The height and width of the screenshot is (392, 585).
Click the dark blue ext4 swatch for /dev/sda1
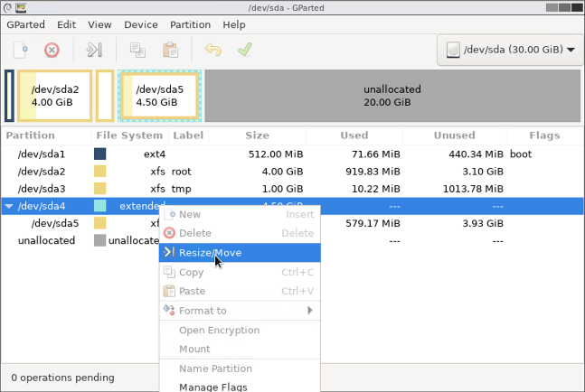point(100,154)
